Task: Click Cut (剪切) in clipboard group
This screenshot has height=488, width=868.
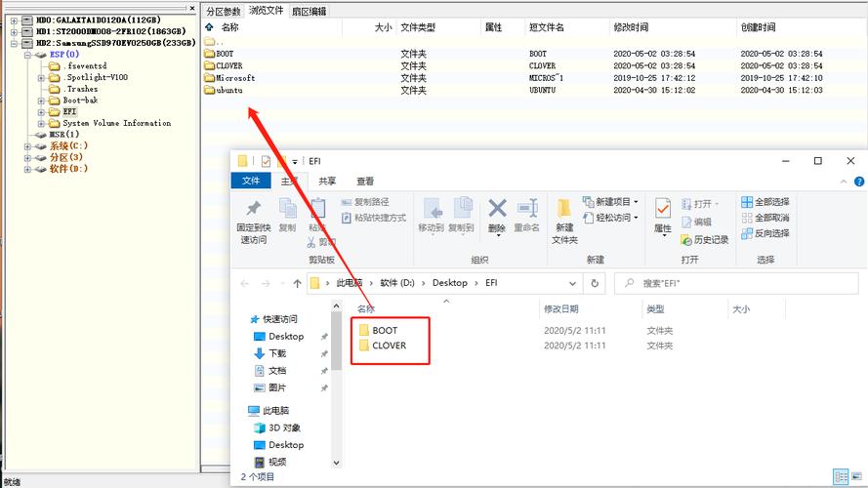Action: point(321,242)
